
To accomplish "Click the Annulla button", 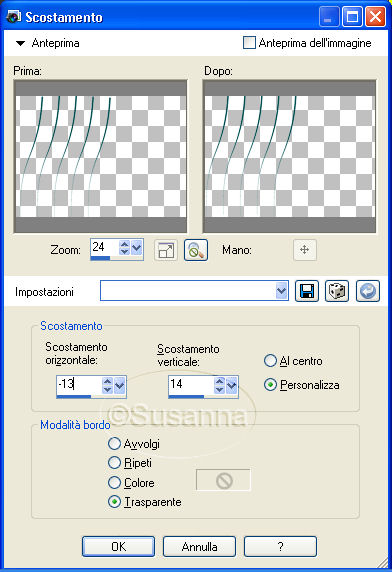I will pos(199,546).
